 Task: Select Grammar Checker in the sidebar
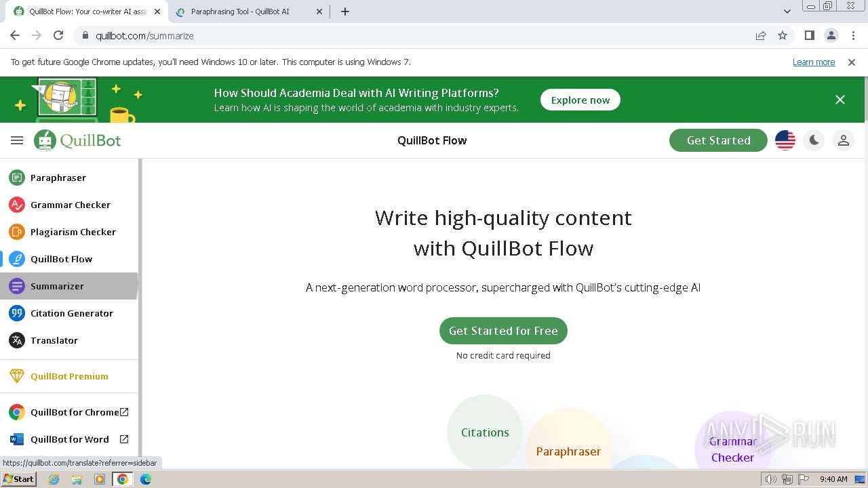(x=69, y=205)
